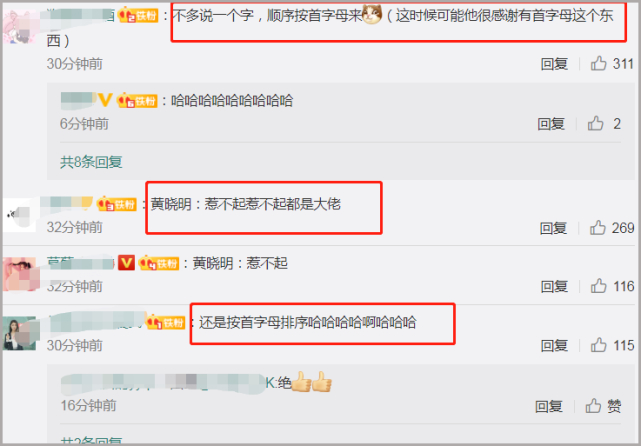Screen dimensions: 641x446
Task: Like the 黄晓明：惹不起 comment with 116 likes
Action: tap(598, 286)
